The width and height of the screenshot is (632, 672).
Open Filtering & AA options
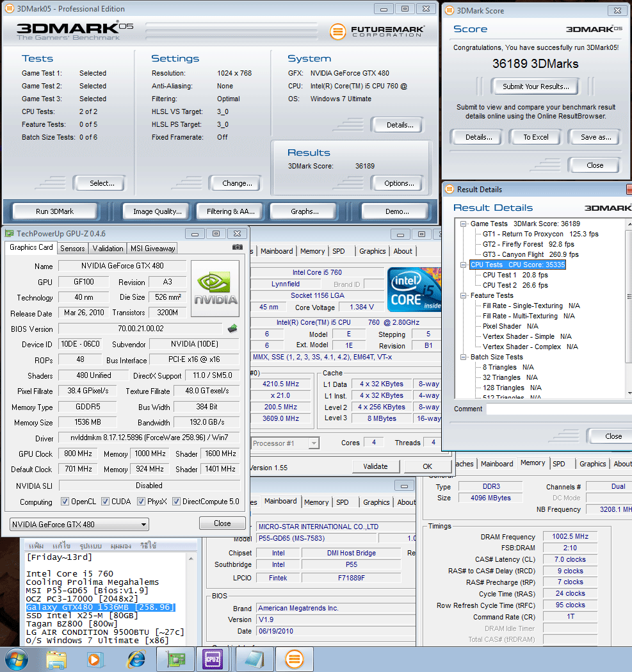231,211
